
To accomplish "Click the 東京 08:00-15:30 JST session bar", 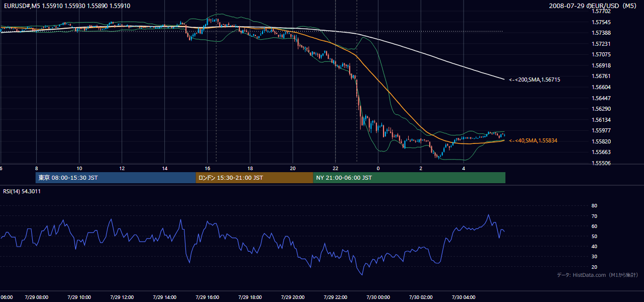I will click(x=115, y=178).
